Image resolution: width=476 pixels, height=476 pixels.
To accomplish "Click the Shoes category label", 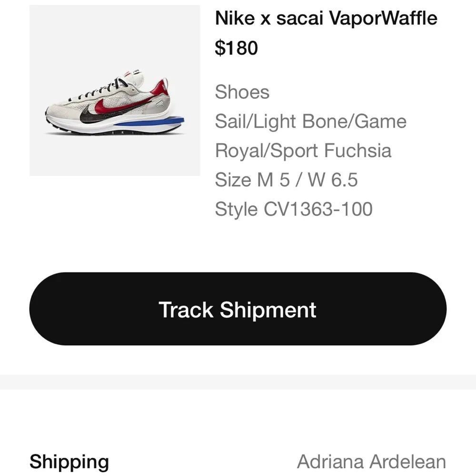I will point(242,92).
